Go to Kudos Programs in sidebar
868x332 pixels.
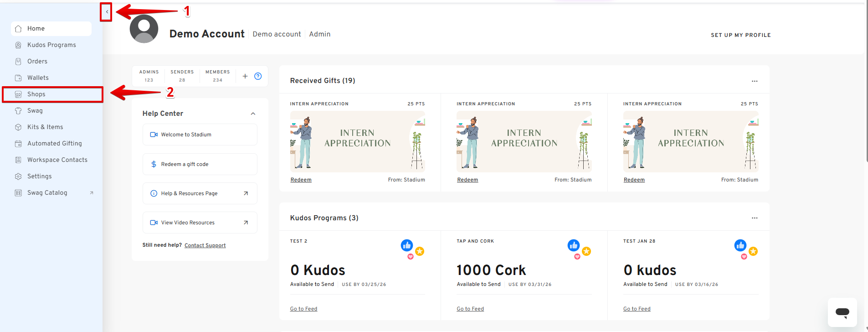tap(51, 45)
